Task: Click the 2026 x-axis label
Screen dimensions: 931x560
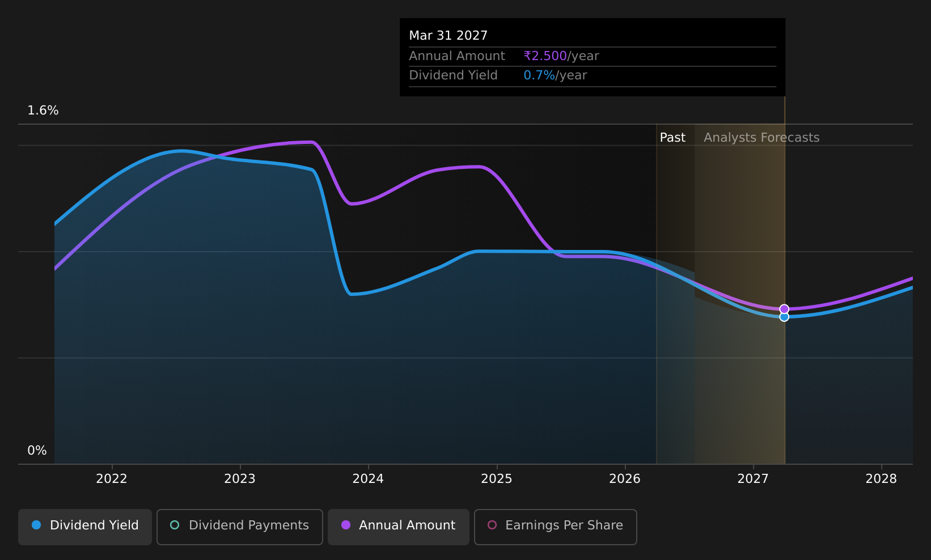Action: tap(625, 479)
